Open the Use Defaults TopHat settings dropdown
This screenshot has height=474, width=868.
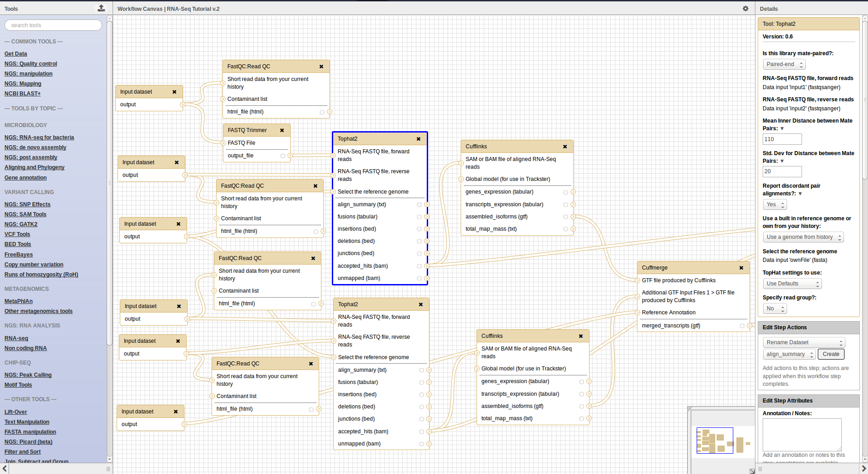(792, 284)
